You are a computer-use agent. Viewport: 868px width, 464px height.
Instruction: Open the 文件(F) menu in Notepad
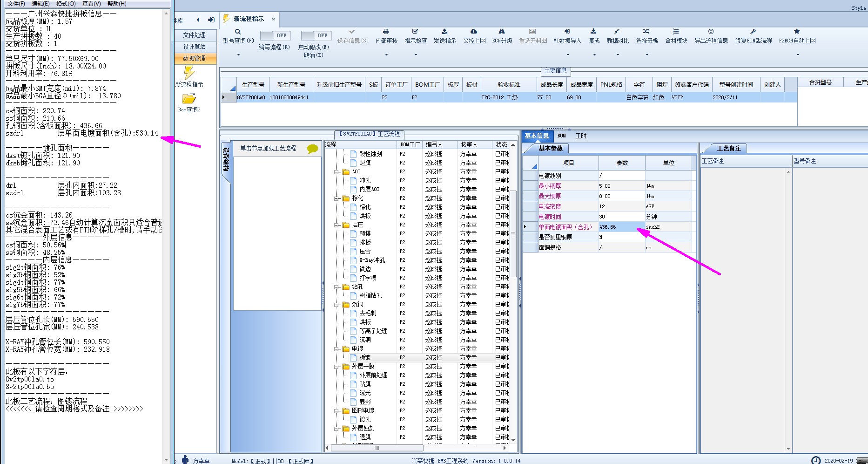[x=16, y=4]
